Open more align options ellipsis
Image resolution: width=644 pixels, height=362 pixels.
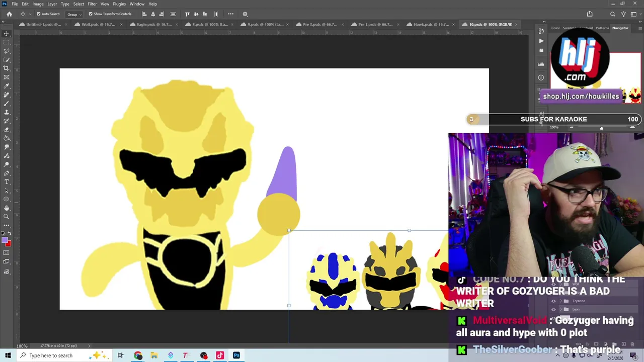point(230,14)
